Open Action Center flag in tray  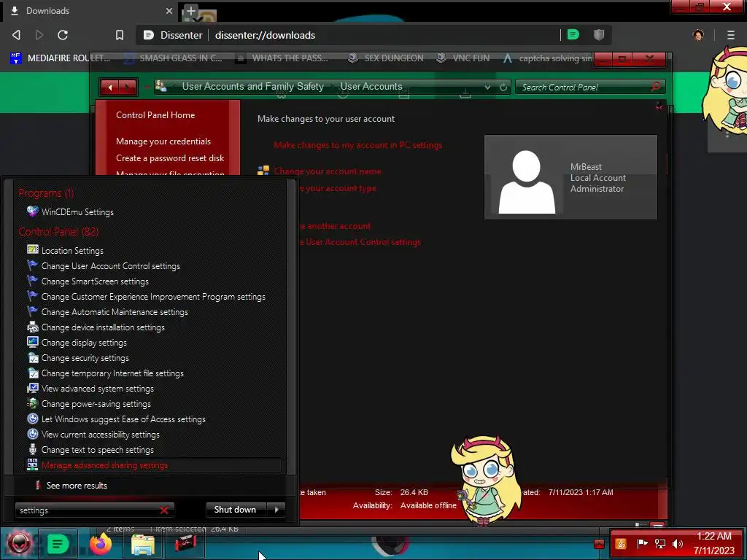click(642, 543)
